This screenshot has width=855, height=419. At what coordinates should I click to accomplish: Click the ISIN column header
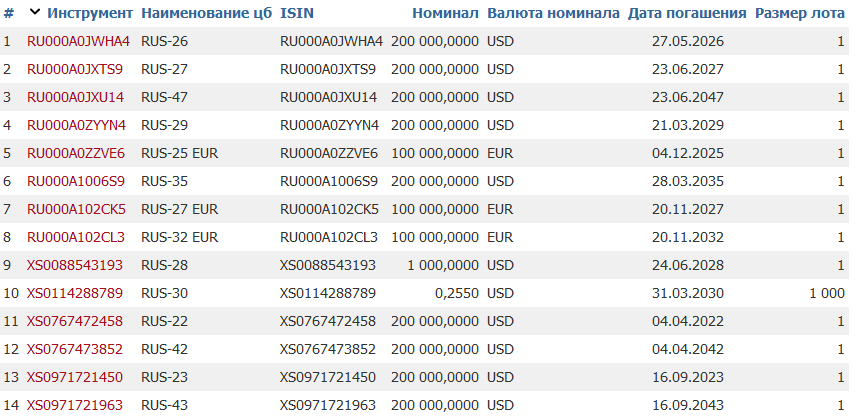(297, 13)
